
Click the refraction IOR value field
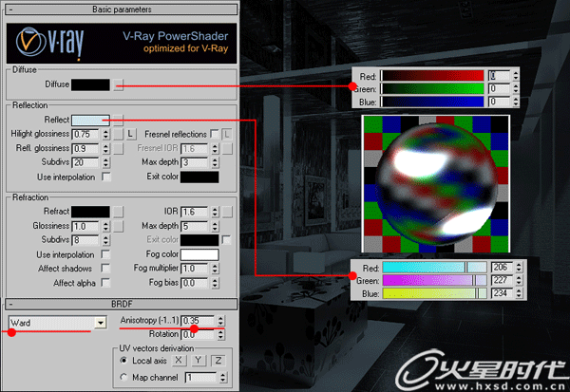(x=195, y=212)
